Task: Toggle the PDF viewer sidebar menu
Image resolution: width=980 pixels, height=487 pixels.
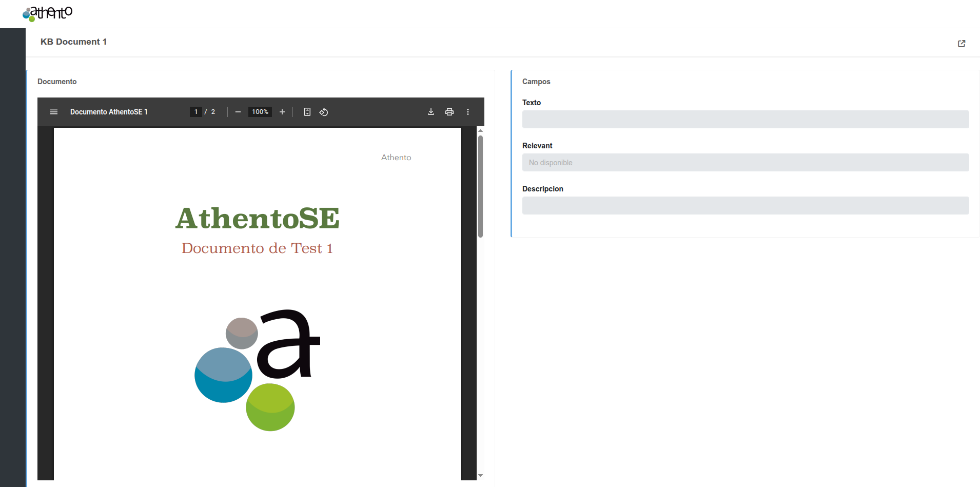Action: tap(54, 112)
